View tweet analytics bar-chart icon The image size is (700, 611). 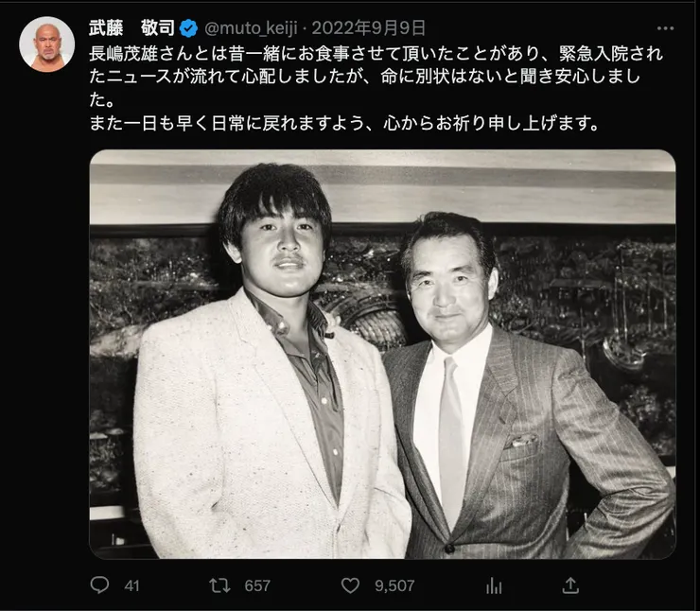click(x=494, y=585)
